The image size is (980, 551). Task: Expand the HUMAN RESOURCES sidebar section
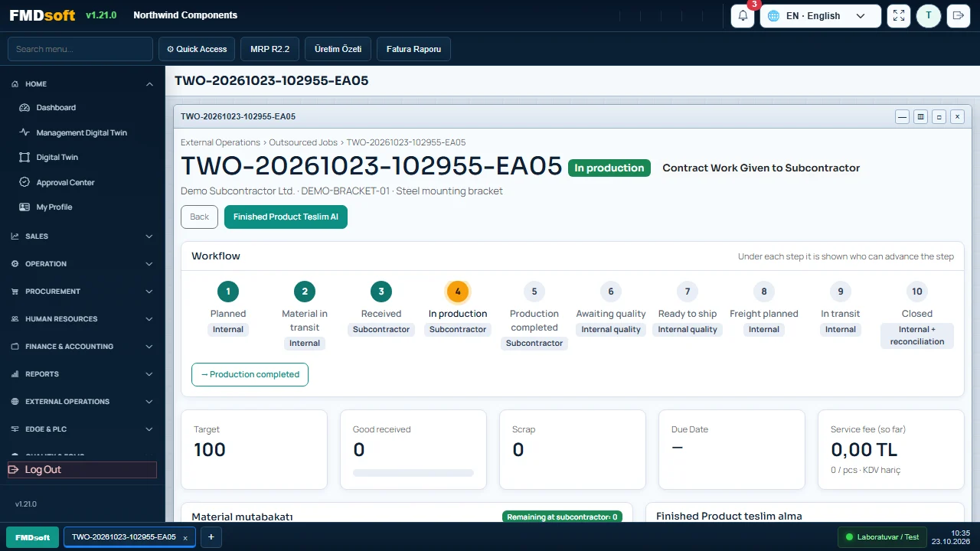pos(83,319)
